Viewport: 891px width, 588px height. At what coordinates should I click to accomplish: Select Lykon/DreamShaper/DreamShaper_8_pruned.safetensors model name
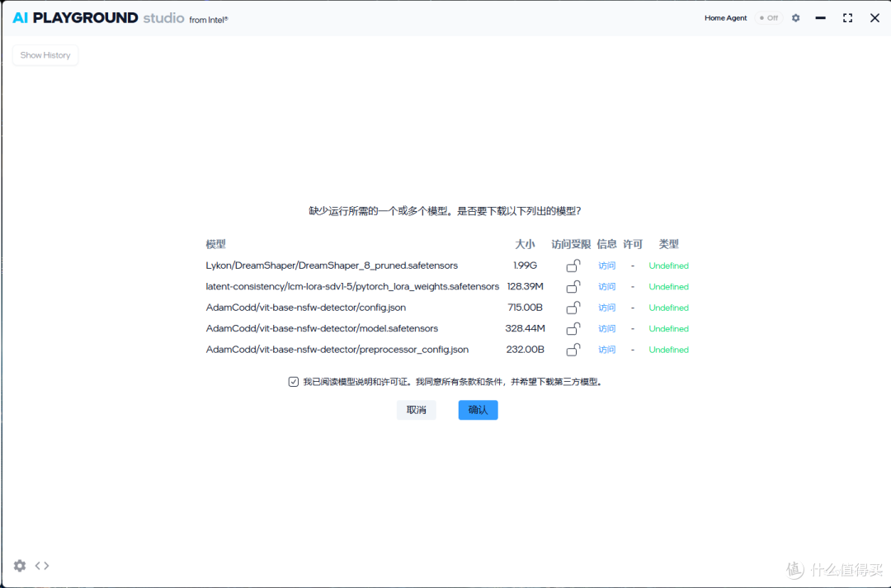[x=332, y=266]
